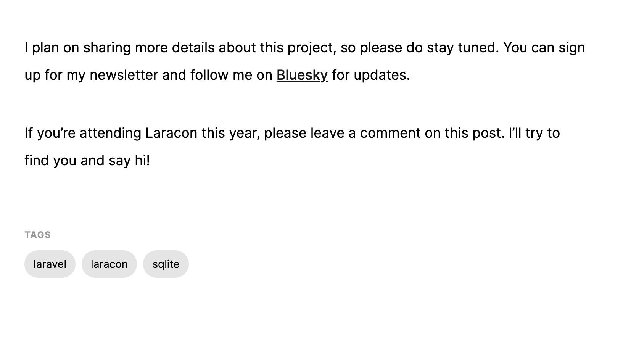
Task: Click the word "tuned" in the first line
Action: pos(478,48)
